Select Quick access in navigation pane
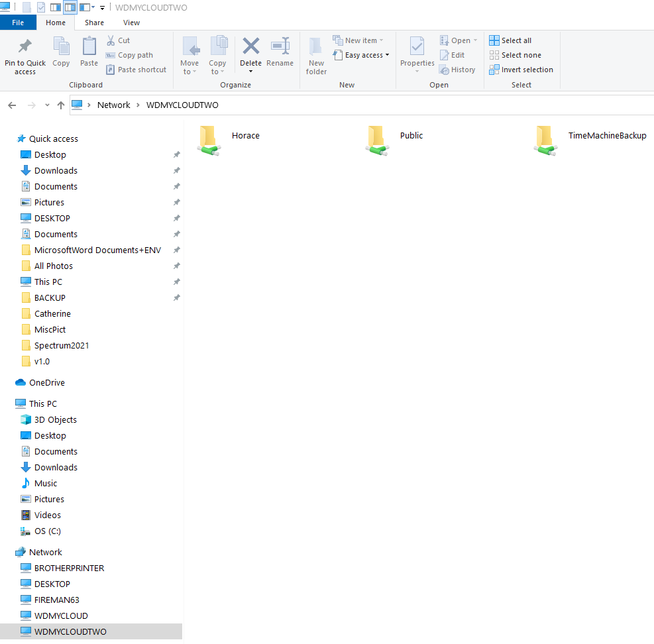654x644 pixels. [x=46, y=138]
